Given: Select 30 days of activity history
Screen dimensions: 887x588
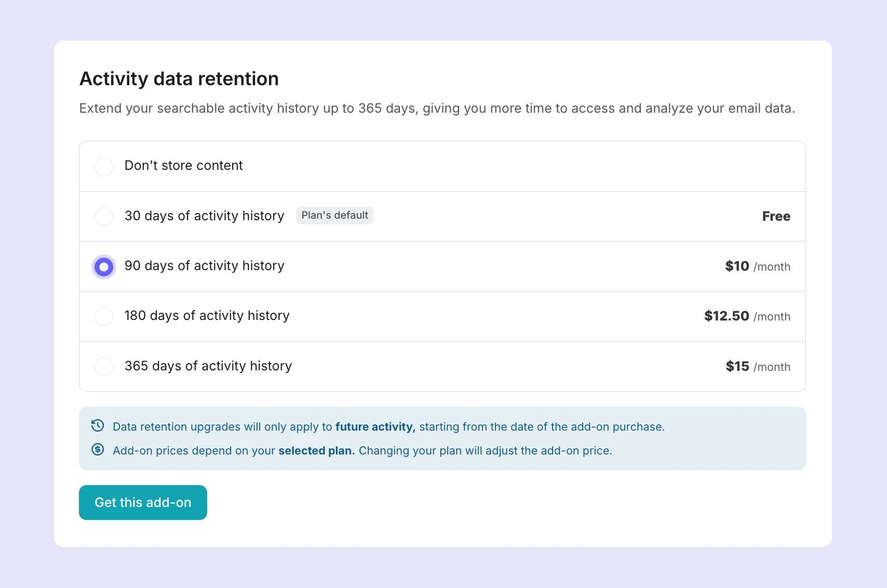Looking at the screenshot, I should pyautogui.click(x=104, y=217).
